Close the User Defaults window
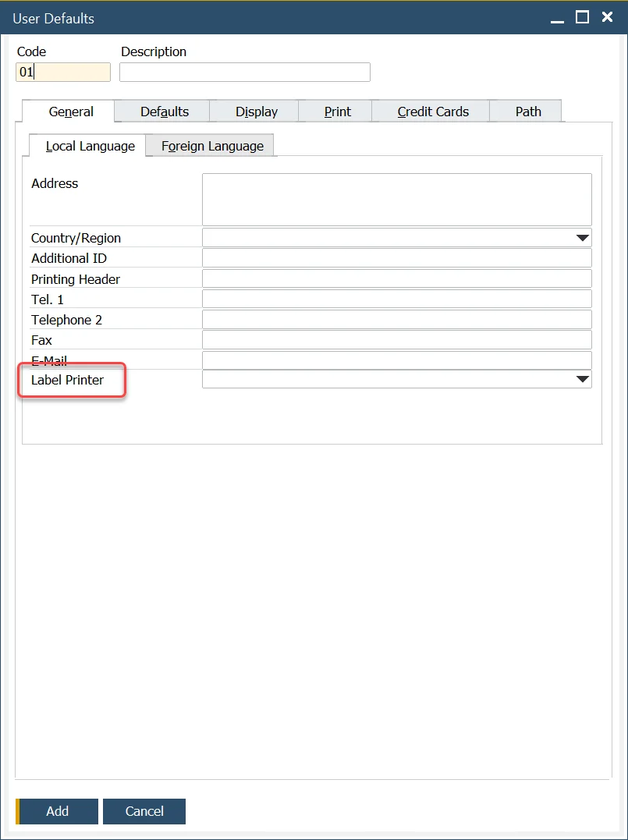 [x=607, y=17]
